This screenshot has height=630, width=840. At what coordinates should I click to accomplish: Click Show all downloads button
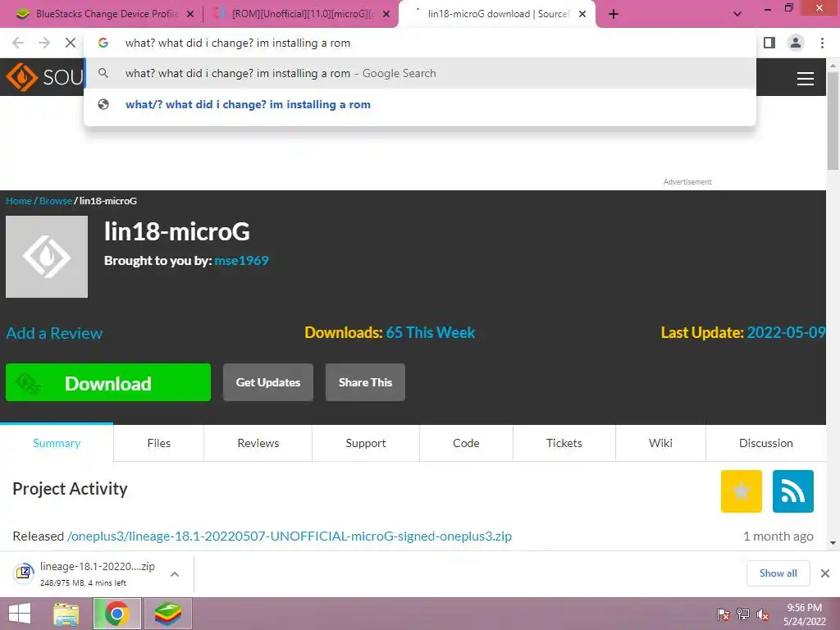(778, 573)
